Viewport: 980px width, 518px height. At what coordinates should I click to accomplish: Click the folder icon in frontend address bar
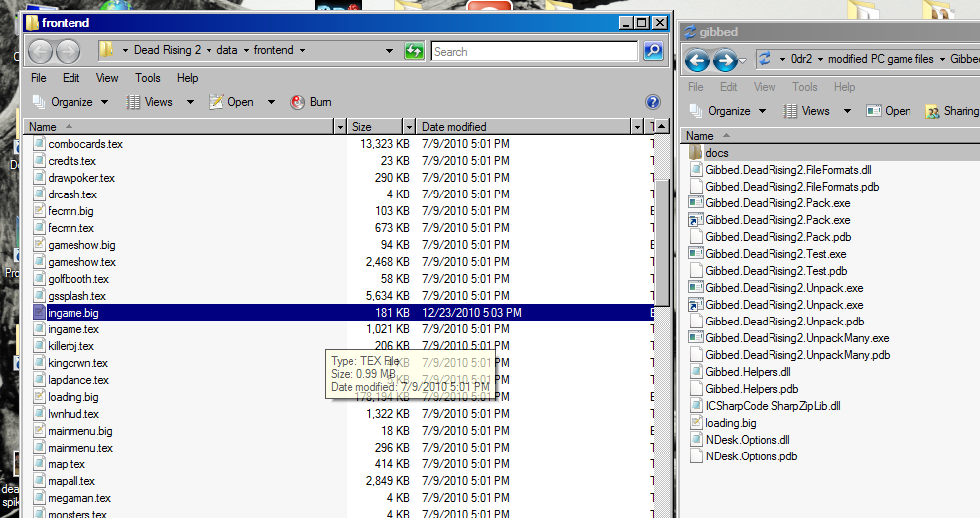pos(107,50)
